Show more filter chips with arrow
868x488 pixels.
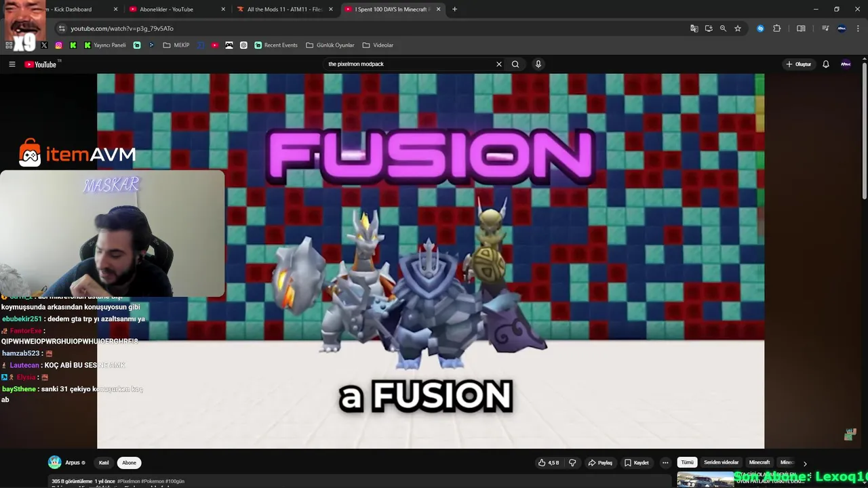[805, 463]
